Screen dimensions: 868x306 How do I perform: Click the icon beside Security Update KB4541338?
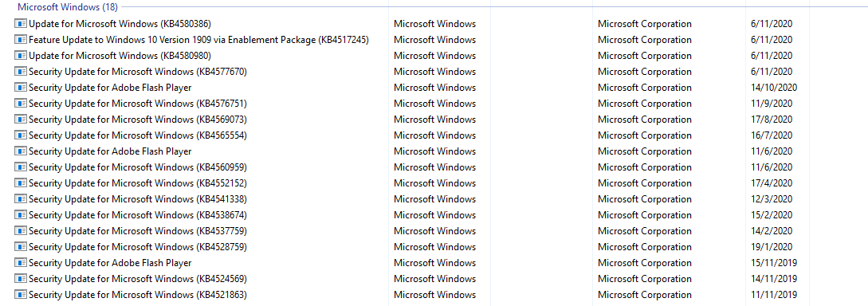21,199
